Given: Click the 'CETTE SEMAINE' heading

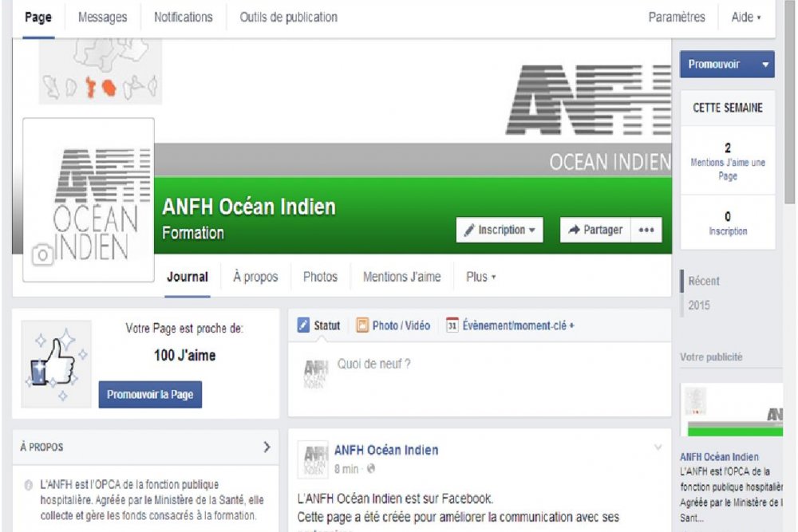Looking at the screenshot, I should click(x=728, y=108).
